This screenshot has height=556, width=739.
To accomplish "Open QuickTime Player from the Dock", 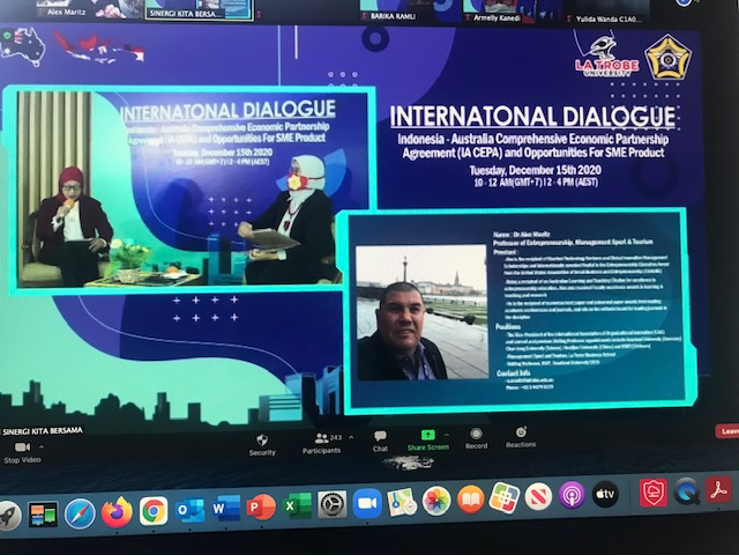I will (x=687, y=491).
